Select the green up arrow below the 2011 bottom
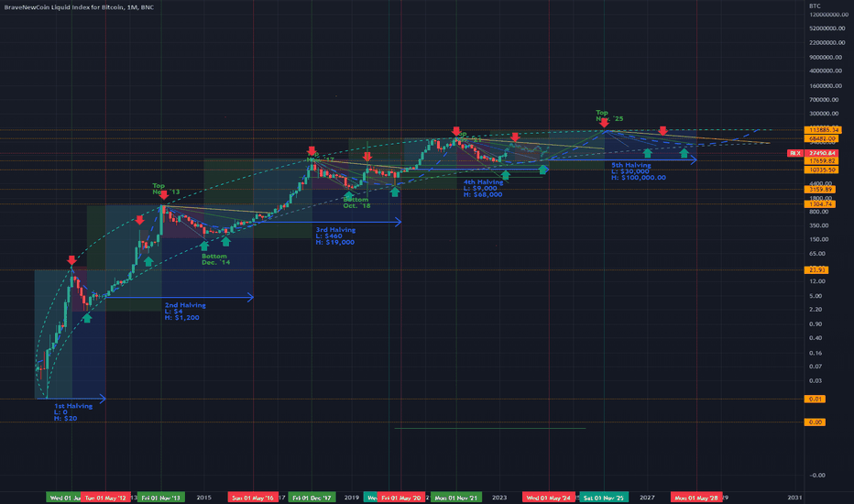The width and height of the screenshot is (854, 504). pos(87,318)
